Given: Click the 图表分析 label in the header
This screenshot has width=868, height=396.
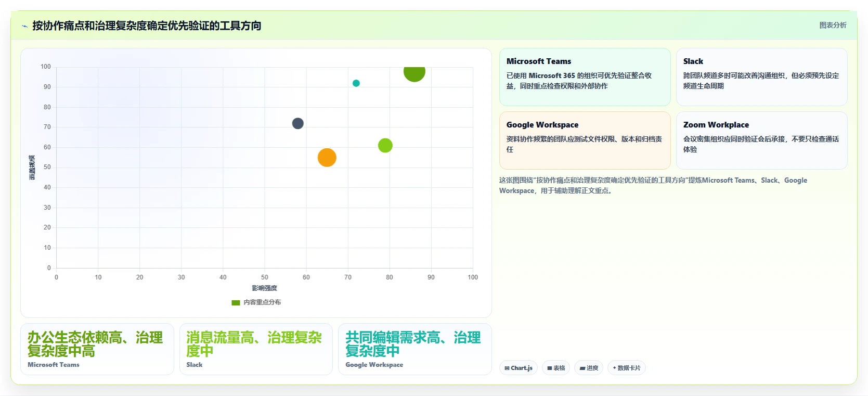Looking at the screenshot, I should pos(833,25).
